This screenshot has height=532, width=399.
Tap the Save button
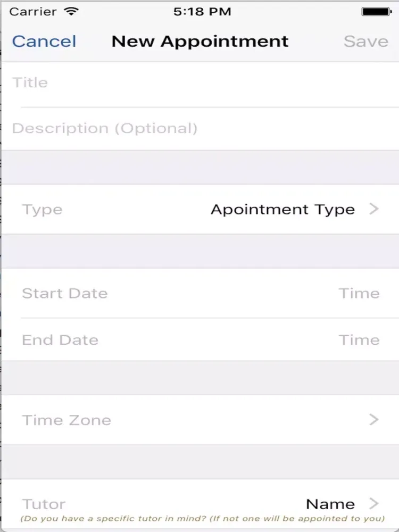click(366, 41)
